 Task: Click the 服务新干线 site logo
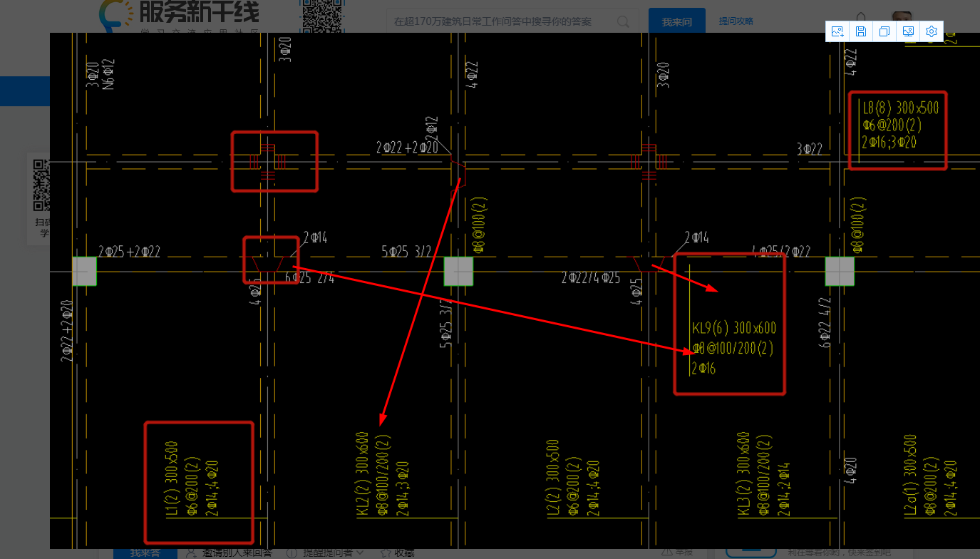tap(178, 16)
